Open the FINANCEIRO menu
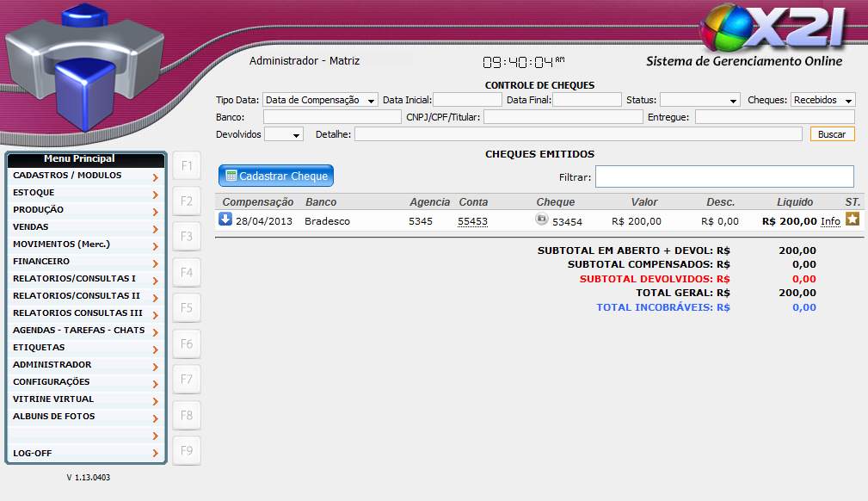 pyautogui.click(x=85, y=262)
